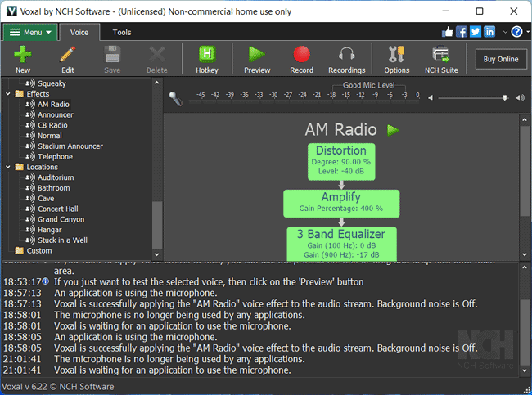Assign a Hotkey with the H icon
Image resolution: width=532 pixels, height=395 pixels.
[x=207, y=54]
